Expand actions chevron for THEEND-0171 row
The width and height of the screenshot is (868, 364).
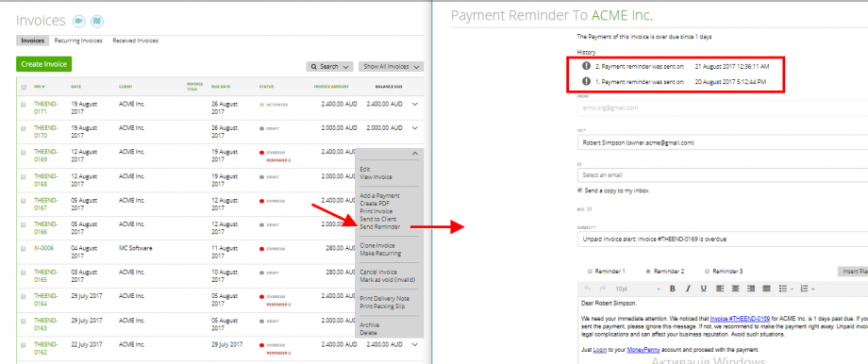point(415,104)
